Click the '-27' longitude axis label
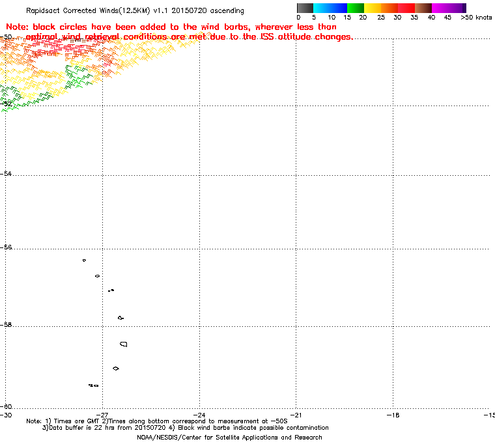 coord(102,415)
